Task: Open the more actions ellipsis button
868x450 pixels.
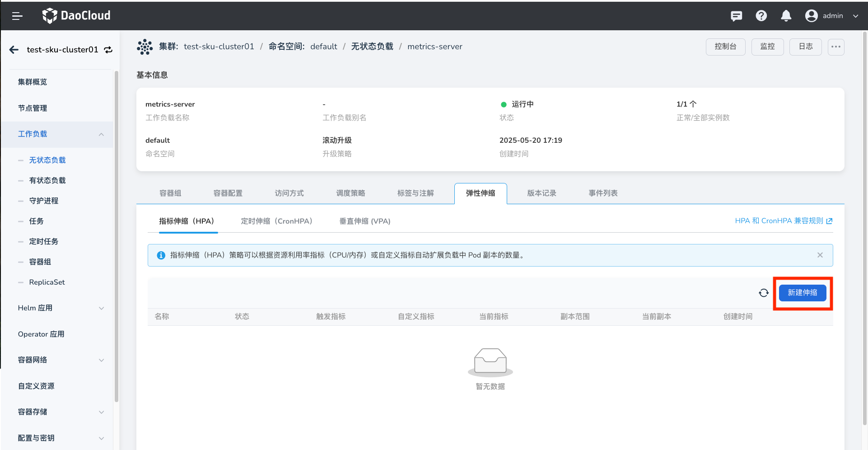Action: point(835,47)
